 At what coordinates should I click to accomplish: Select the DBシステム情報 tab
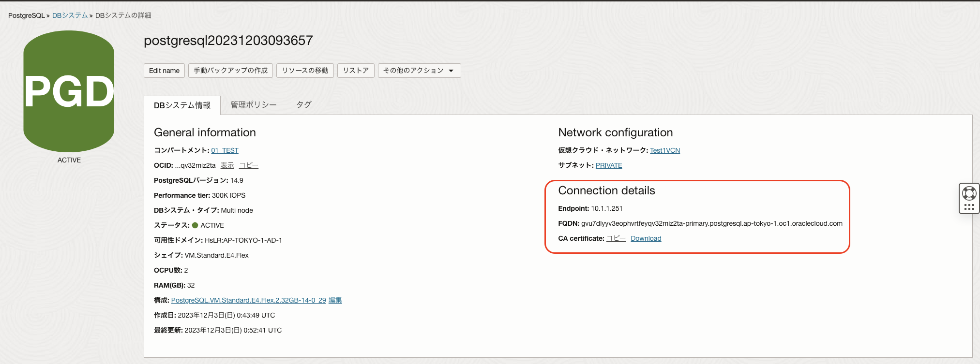182,105
